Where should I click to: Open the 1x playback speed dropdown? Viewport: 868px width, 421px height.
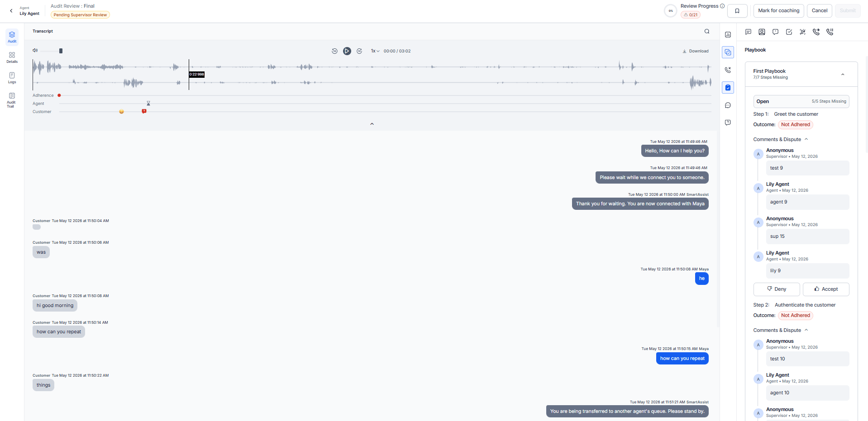point(375,51)
